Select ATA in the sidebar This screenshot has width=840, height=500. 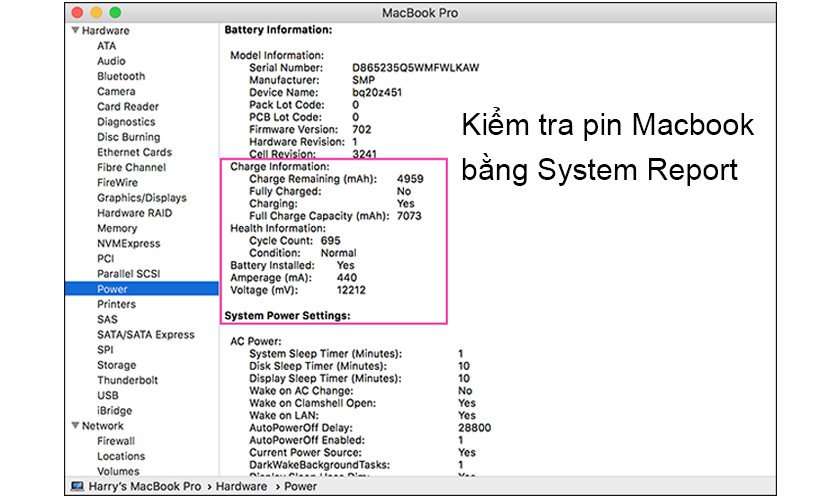107,46
